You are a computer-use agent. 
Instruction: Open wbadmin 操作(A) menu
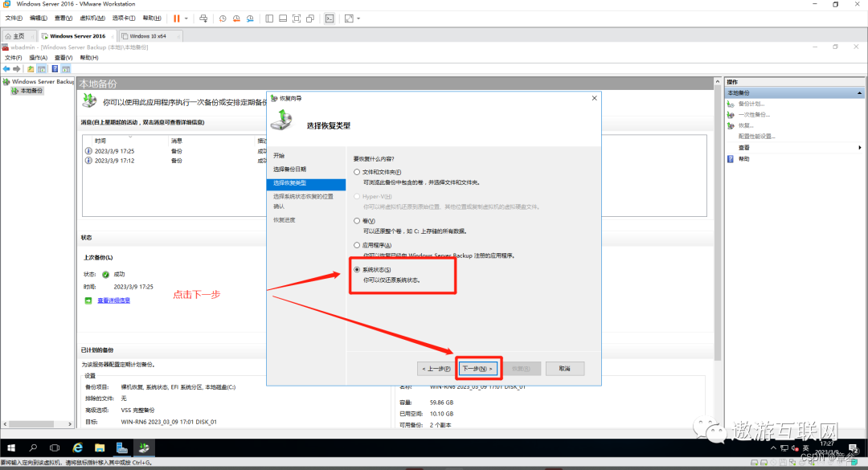(39, 58)
